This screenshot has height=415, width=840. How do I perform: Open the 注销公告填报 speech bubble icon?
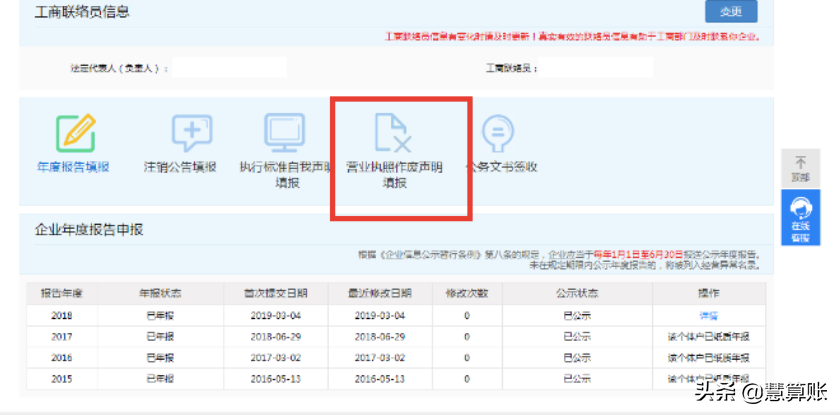pos(192,133)
